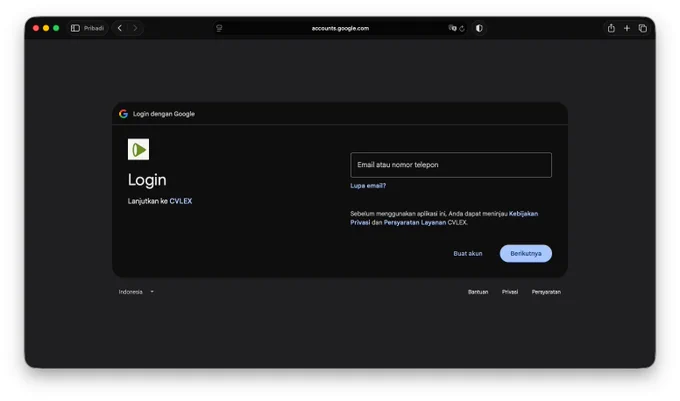Expand the Indonesia language dropdown
The width and height of the screenshot is (680, 401).
tap(136, 292)
